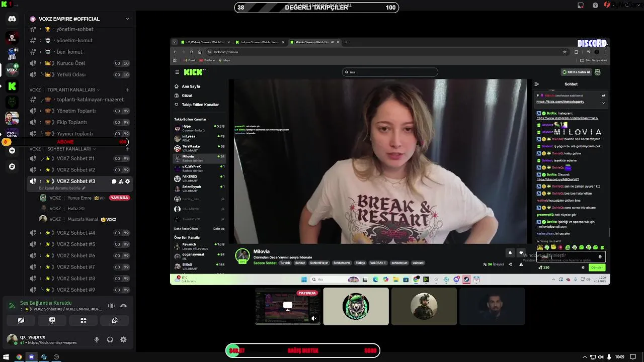
Task: Click the Kick logo in shared stream
Action: 195,72
